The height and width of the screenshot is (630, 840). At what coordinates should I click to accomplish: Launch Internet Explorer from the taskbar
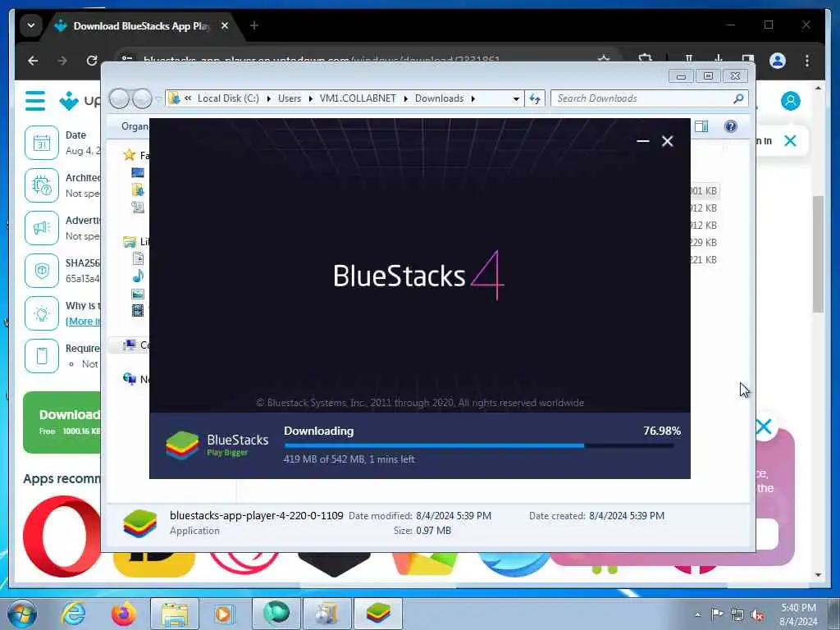coord(73,614)
